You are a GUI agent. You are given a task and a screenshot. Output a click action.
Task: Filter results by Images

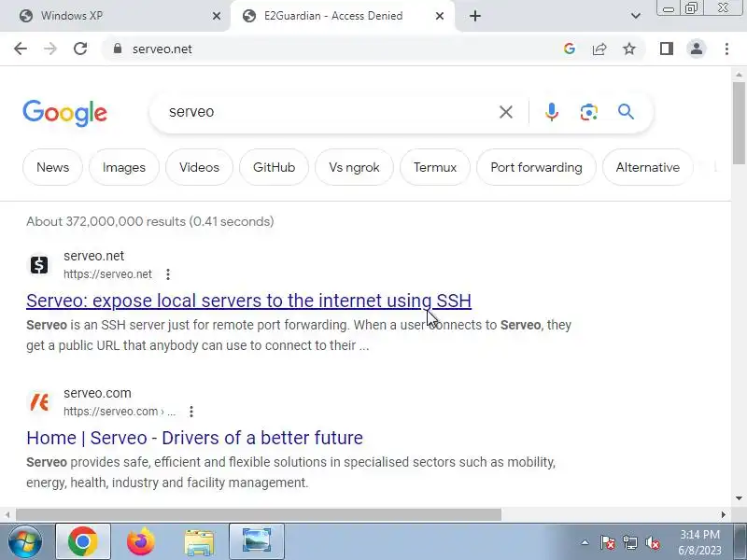(x=124, y=167)
